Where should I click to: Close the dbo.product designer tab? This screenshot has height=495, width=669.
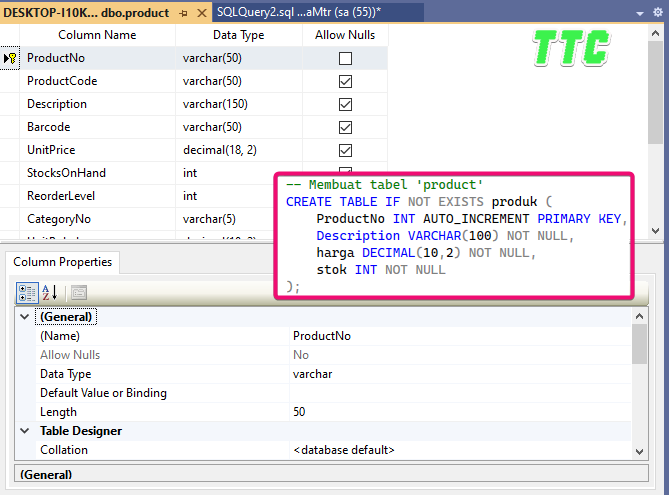(201, 13)
